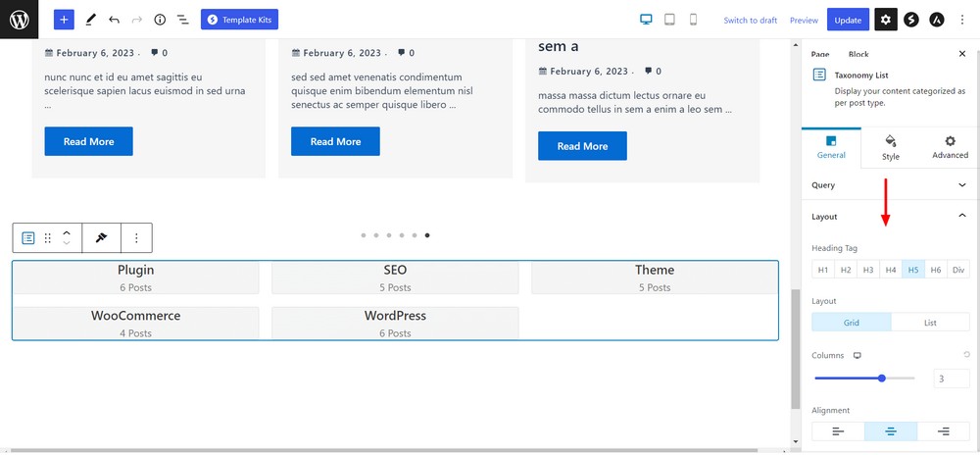Open the General settings tab

coord(831,148)
